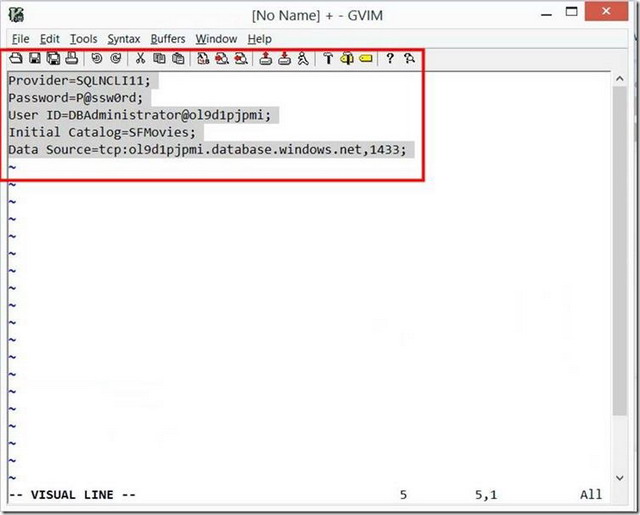Screen dimensions: 640x515
Task: Close the GVIM window
Action: 606,11
